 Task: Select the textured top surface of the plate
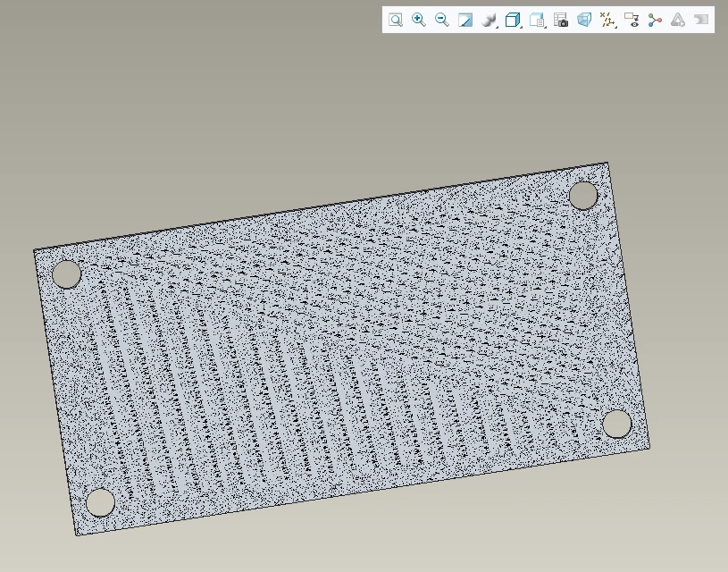[341, 349]
